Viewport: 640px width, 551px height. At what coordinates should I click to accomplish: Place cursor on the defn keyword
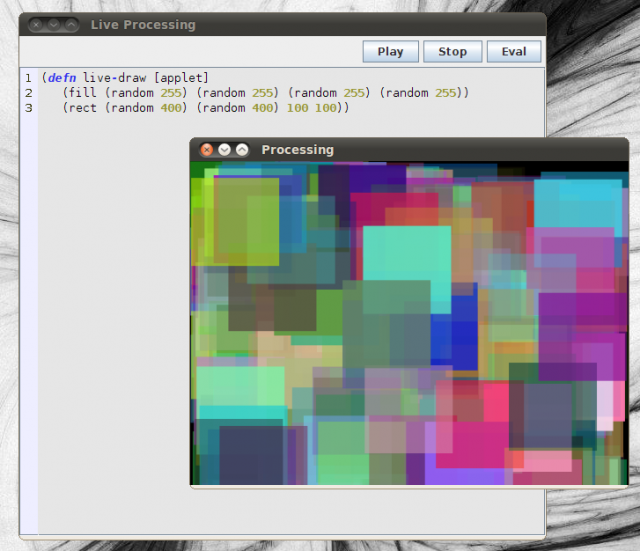[63, 78]
